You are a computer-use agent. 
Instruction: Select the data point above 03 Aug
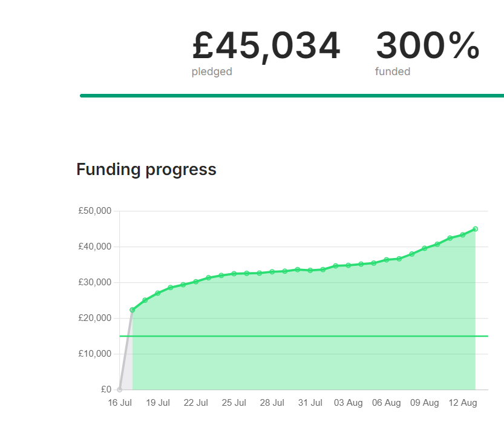click(x=349, y=265)
